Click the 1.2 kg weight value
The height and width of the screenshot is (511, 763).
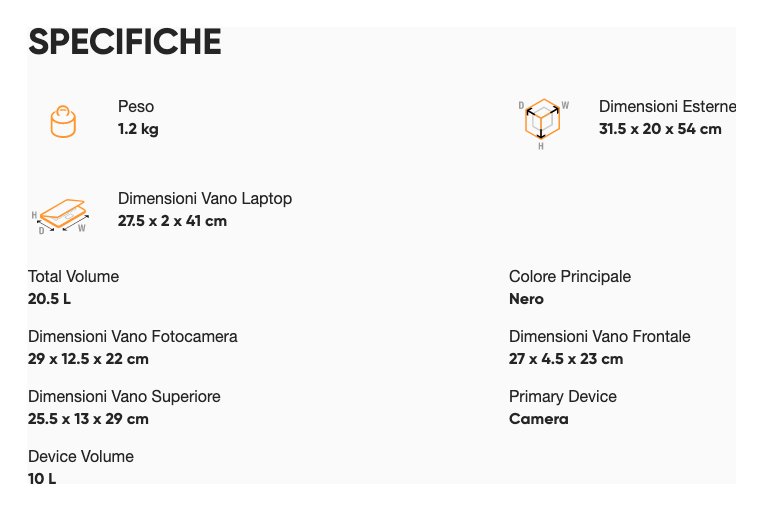tap(138, 129)
